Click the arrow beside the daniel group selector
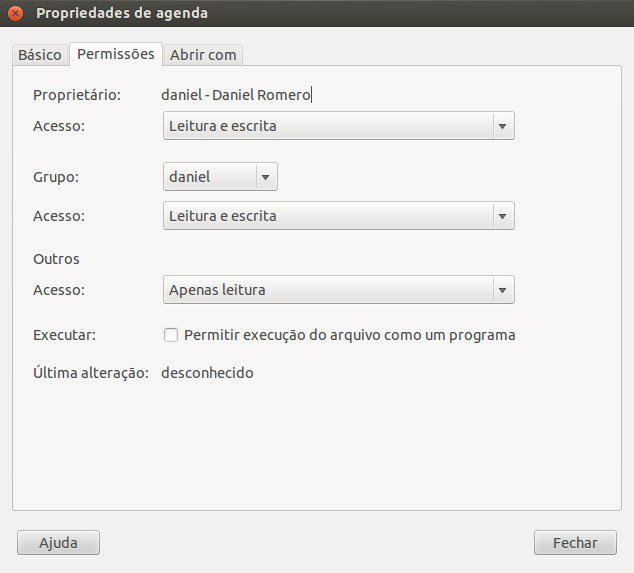The height and width of the screenshot is (573, 634). point(265,177)
